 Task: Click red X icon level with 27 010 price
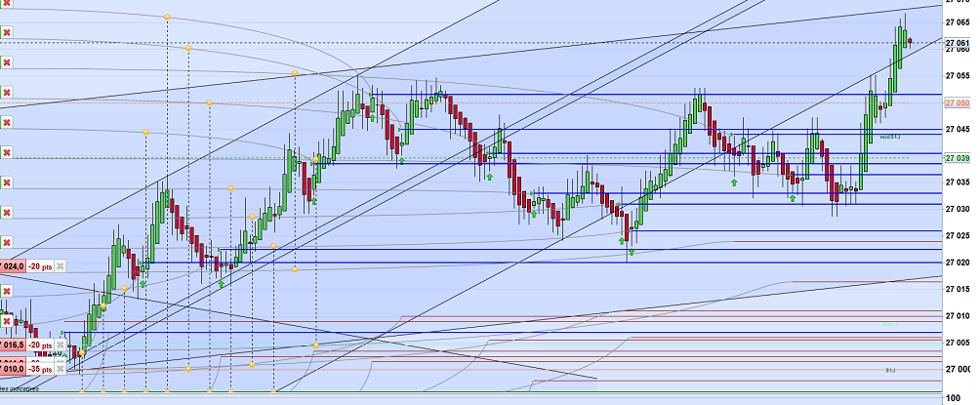7,321
